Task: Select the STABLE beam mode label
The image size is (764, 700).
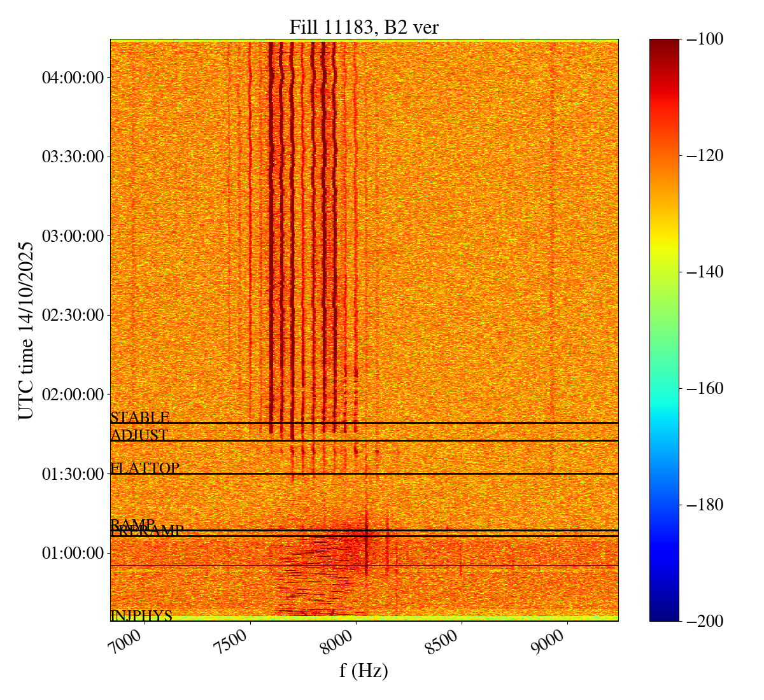Action: pyautogui.click(x=139, y=417)
